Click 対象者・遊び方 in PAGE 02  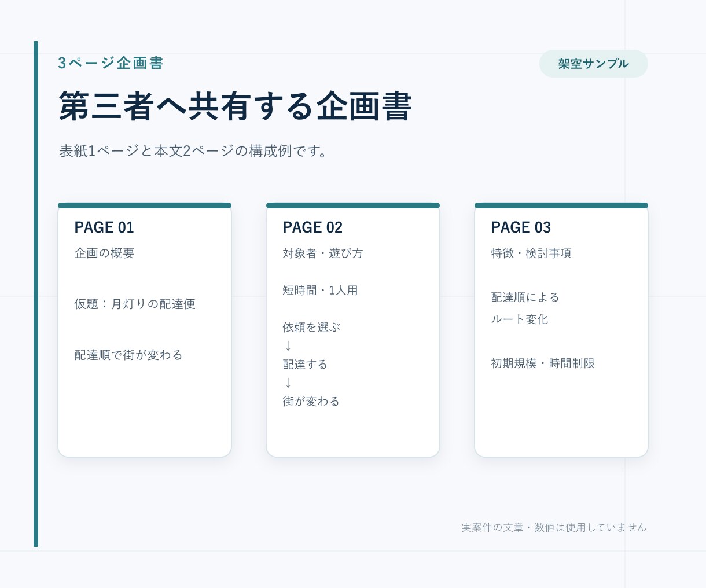click(323, 253)
